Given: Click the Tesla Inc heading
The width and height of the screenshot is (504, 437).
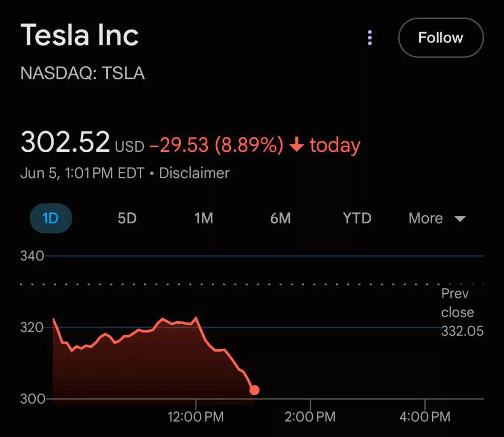Looking at the screenshot, I should click(80, 34).
